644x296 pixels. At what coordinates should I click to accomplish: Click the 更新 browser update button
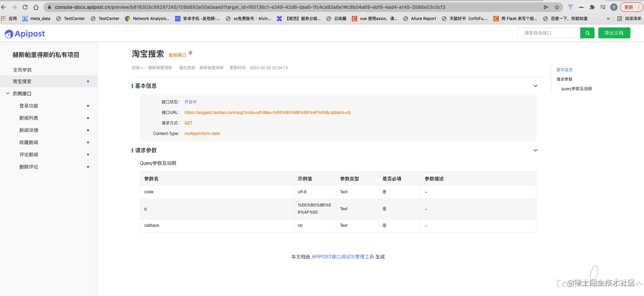[x=631, y=7]
